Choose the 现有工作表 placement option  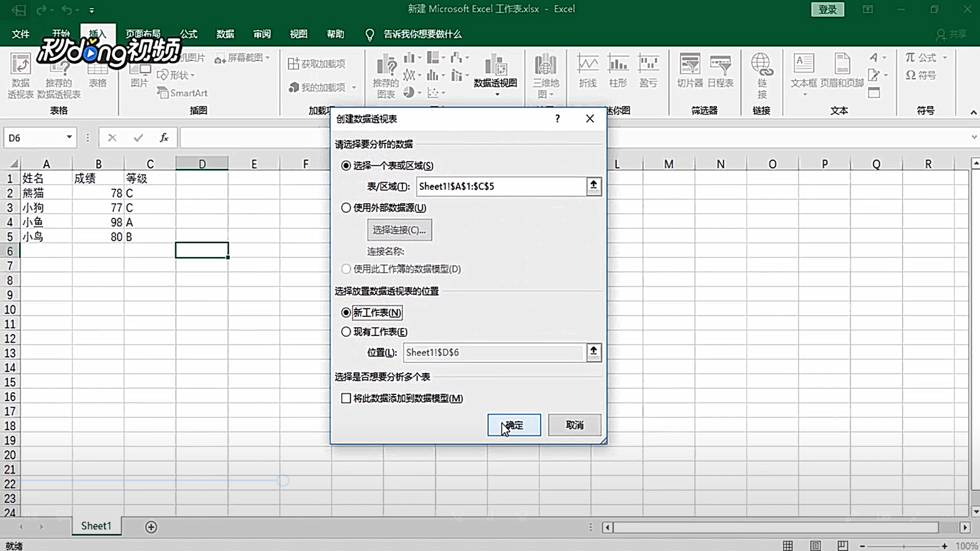click(x=345, y=332)
